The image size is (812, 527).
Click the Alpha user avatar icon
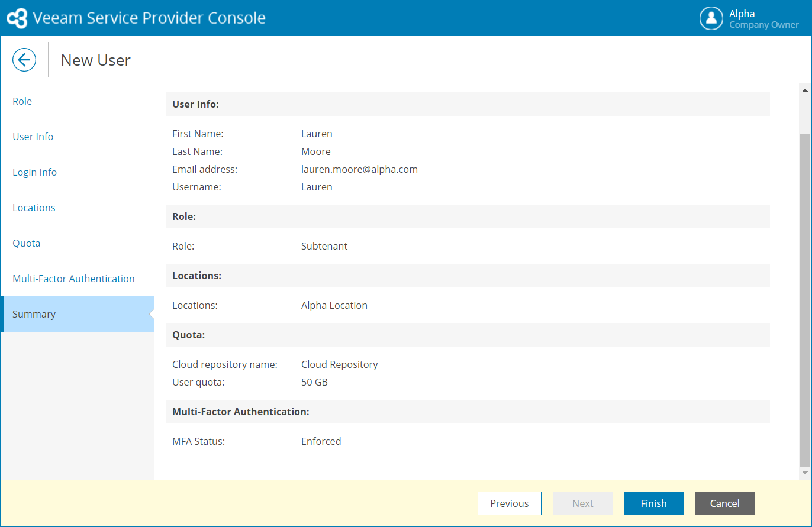(711, 18)
